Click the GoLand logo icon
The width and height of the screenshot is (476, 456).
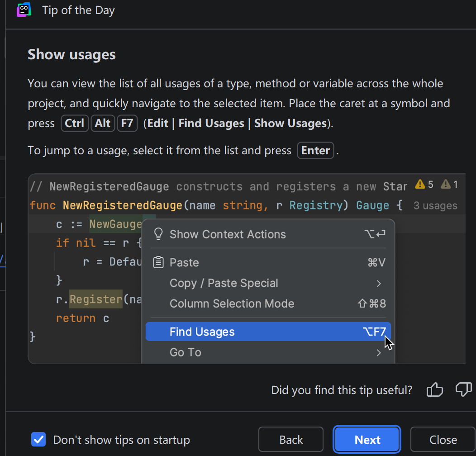pyautogui.click(x=24, y=10)
